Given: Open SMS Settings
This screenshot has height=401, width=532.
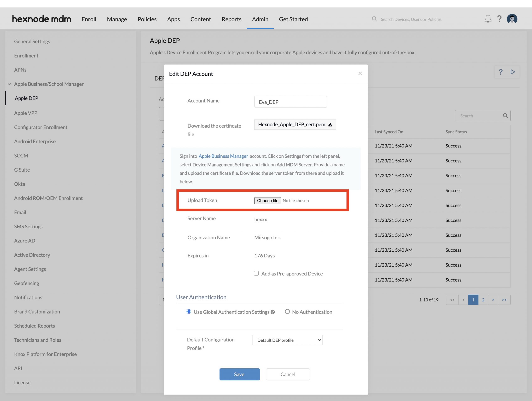Looking at the screenshot, I should pyautogui.click(x=28, y=226).
